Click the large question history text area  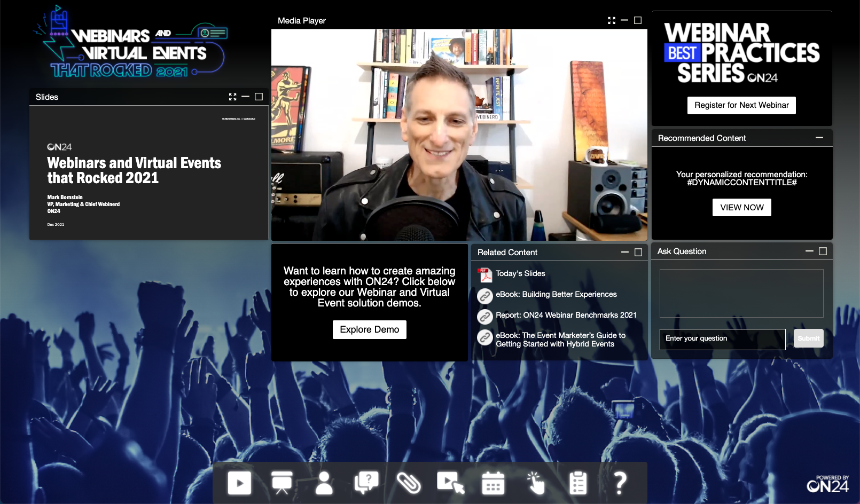(x=741, y=294)
